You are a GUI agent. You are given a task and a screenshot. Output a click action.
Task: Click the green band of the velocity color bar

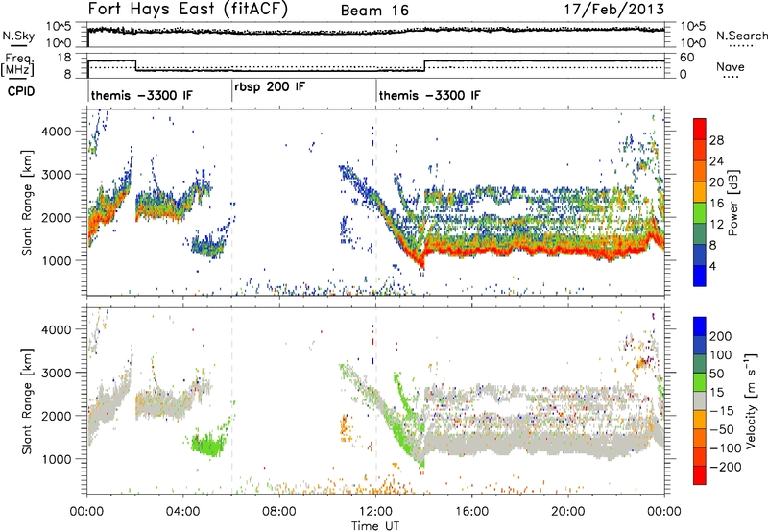tap(700, 383)
